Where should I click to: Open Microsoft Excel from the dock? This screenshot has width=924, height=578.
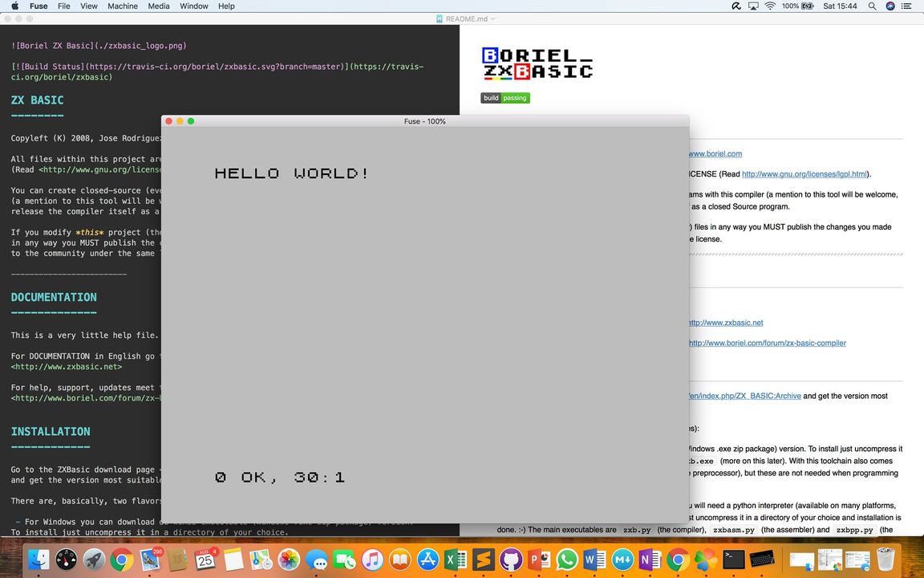pos(456,560)
